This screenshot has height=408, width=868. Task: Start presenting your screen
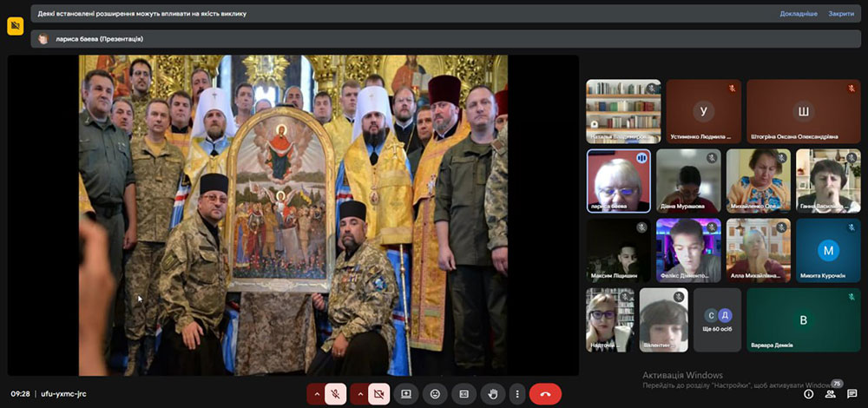[405, 393]
